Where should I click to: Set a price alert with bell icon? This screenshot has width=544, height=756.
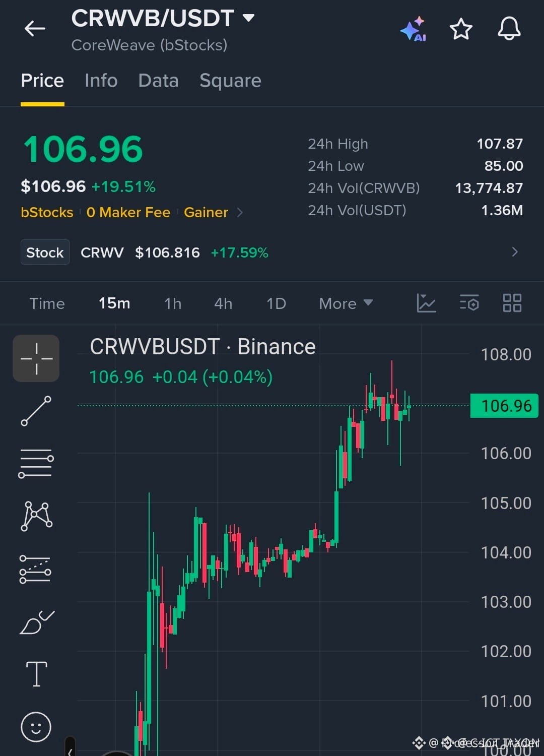509,28
